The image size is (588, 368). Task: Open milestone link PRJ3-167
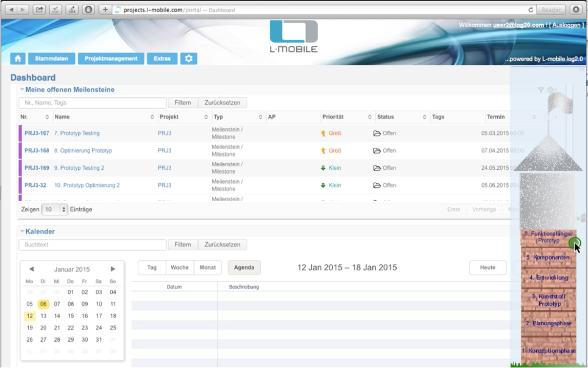37,133
